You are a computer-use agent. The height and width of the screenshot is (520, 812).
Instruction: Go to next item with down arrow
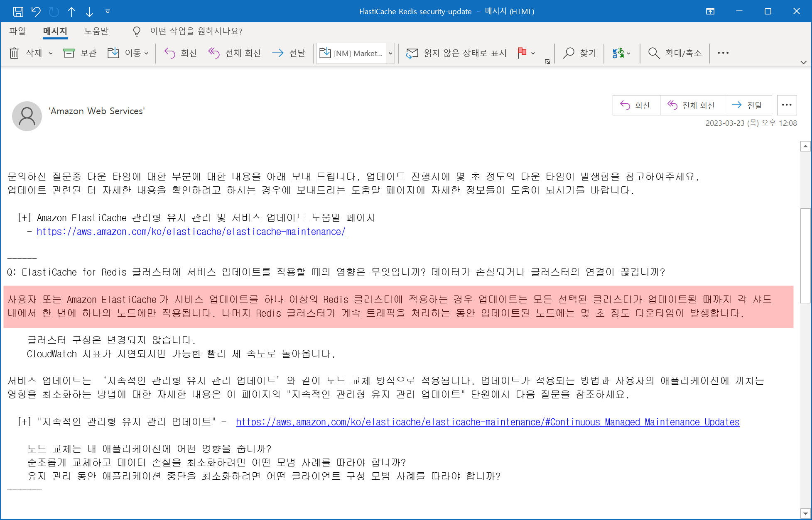click(x=89, y=12)
